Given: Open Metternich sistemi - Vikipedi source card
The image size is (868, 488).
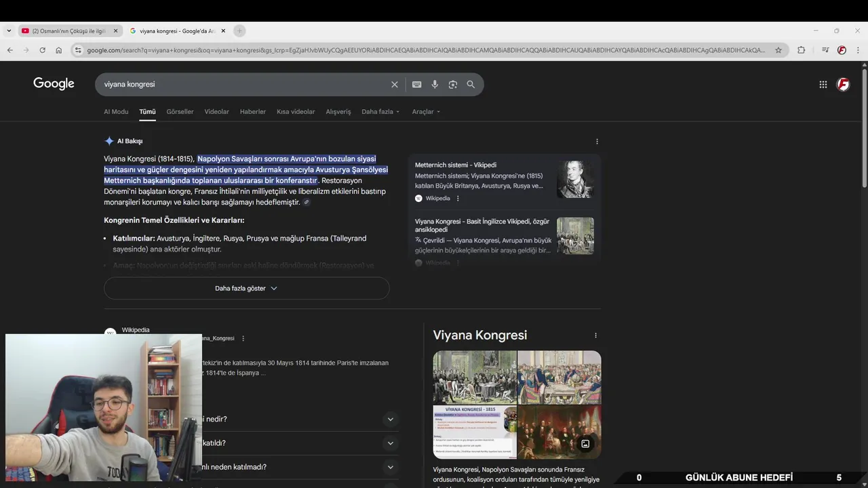Looking at the screenshot, I should [505, 180].
